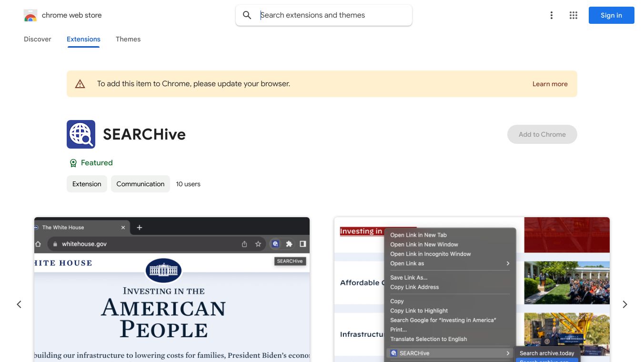Click the search magnifier icon
The width and height of the screenshot is (644, 362).
(247, 15)
